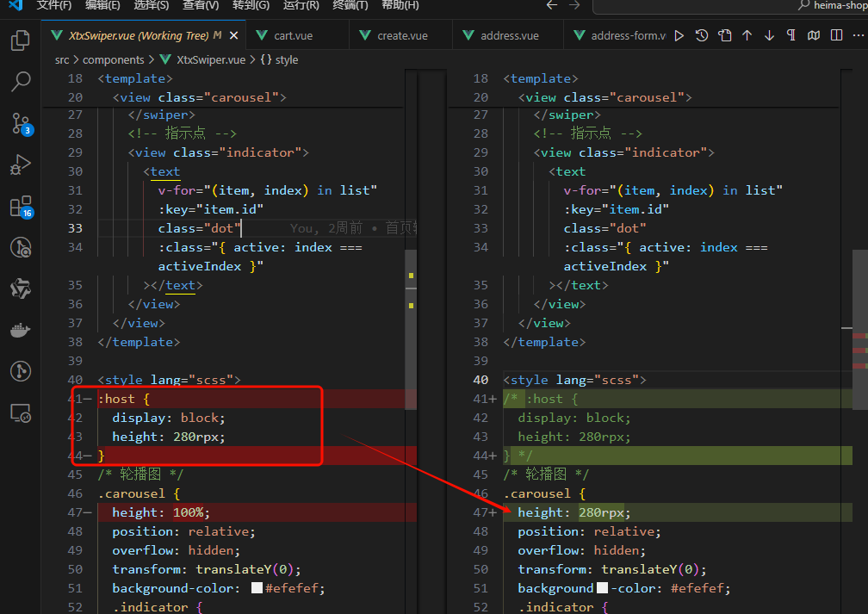This screenshot has width=868, height=614.
Task: Open the Docker whale view
Action: pyautogui.click(x=21, y=331)
